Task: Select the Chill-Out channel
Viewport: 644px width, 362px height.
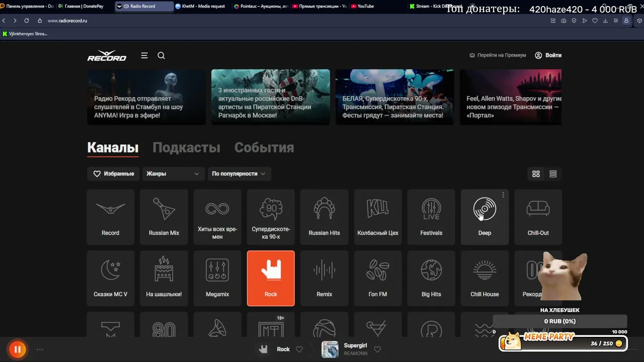Action: click(x=538, y=217)
